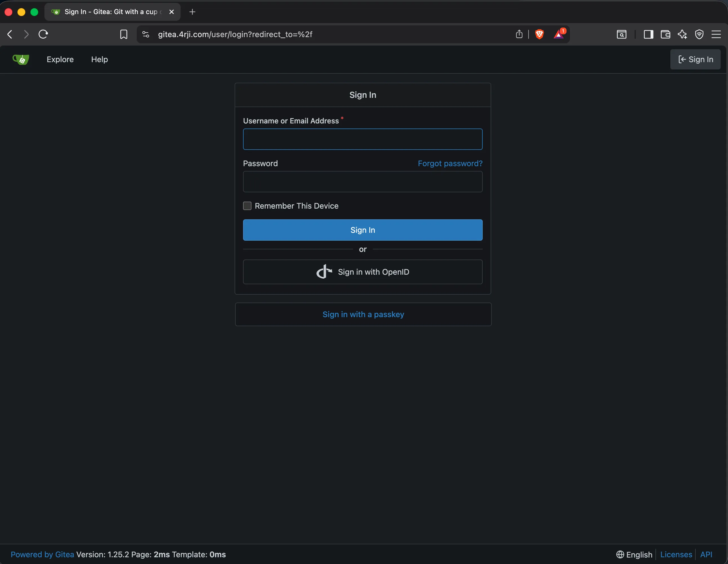Toggle the browser sidebar panel icon
The image size is (728, 564).
click(x=648, y=34)
